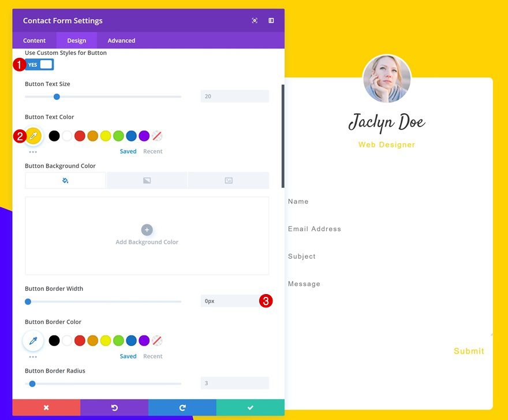Switch to the Advanced tab
Viewport: 508px width, 420px height.
[x=121, y=40]
